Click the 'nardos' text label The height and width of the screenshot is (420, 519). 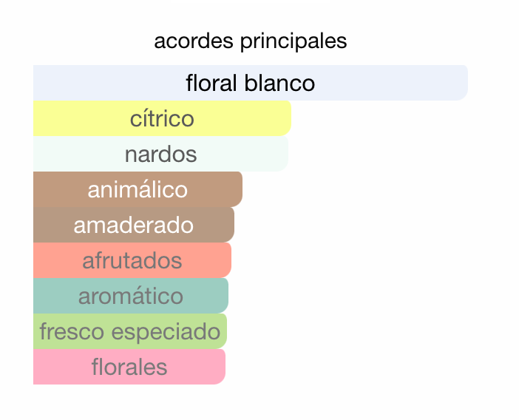coord(160,154)
